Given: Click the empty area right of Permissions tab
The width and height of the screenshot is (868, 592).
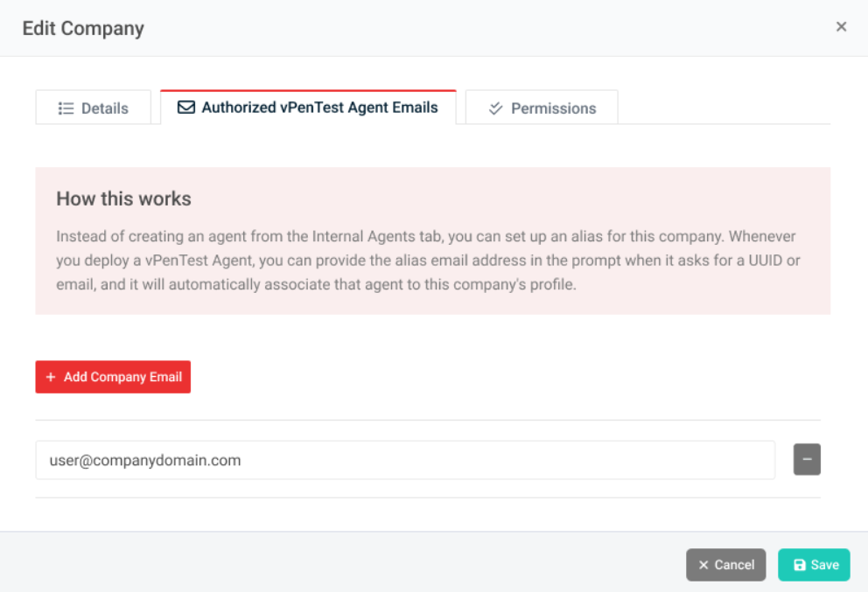Looking at the screenshot, I should 724,107.
